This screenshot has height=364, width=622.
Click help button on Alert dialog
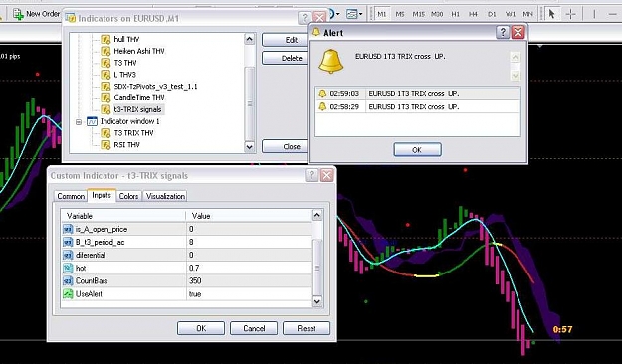coord(503,32)
